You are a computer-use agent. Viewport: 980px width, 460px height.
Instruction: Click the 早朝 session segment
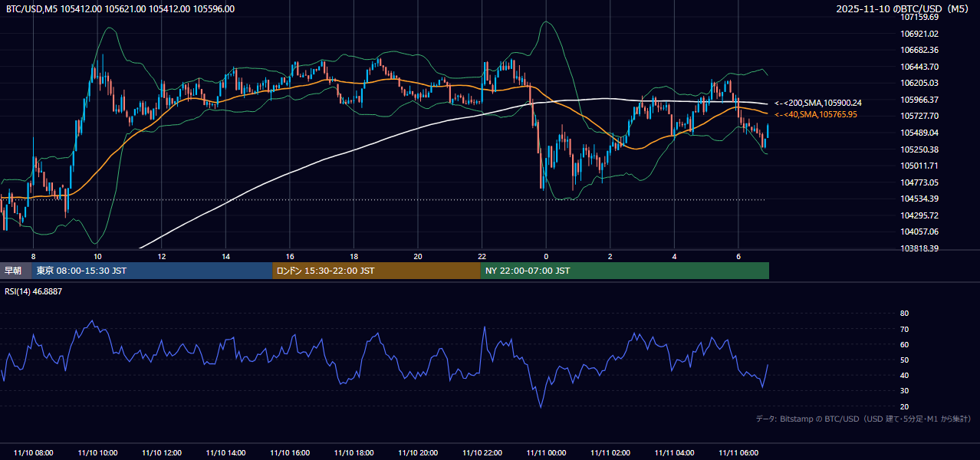(15, 271)
